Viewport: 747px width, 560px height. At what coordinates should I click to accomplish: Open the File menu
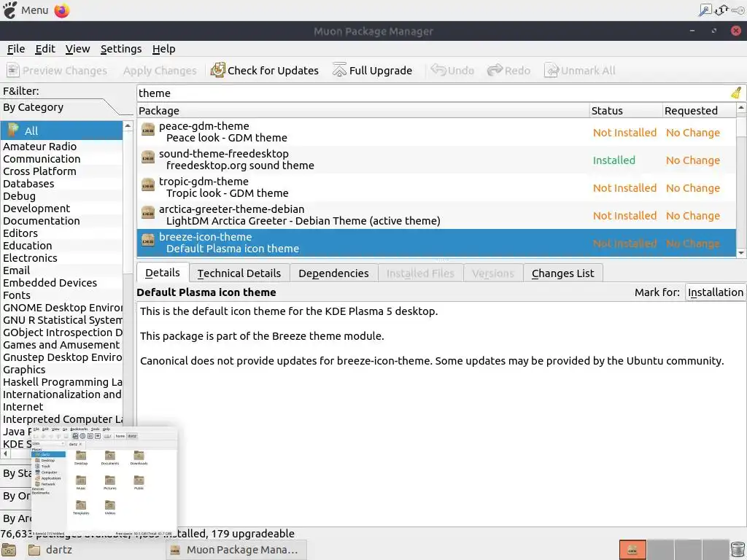[16, 49]
